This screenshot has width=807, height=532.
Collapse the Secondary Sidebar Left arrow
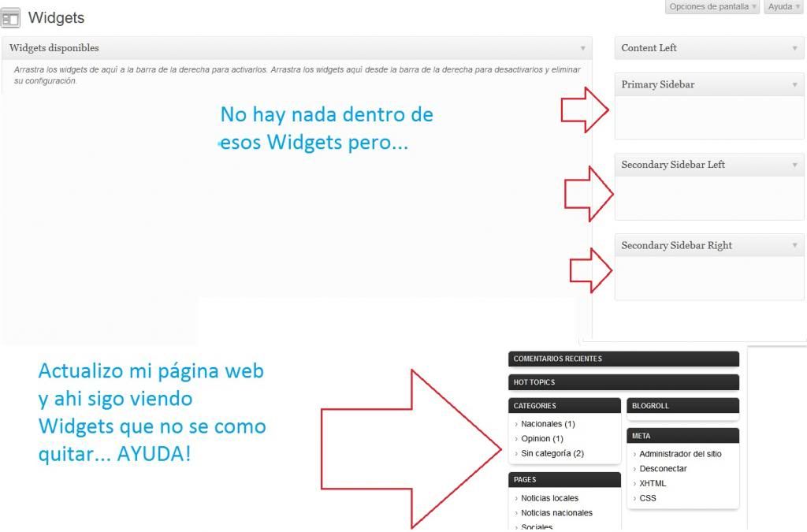794,165
